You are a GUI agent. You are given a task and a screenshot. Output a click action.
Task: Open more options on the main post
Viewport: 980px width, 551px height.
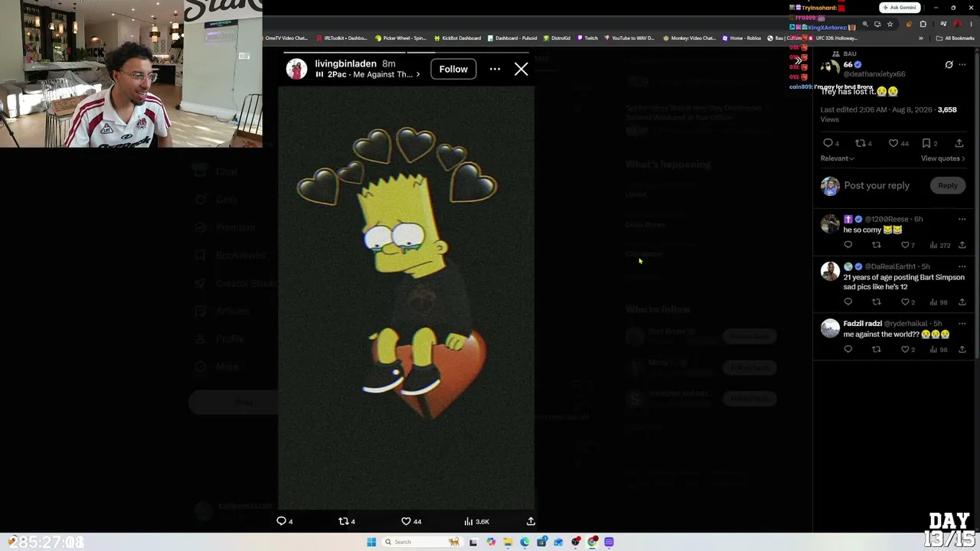coord(962,65)
